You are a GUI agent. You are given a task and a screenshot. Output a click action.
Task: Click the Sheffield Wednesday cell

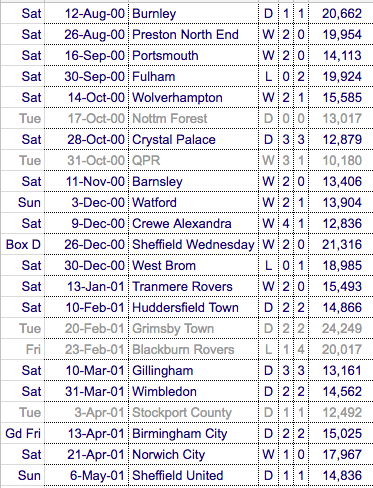pyautogui.click(x=193, y=244)
